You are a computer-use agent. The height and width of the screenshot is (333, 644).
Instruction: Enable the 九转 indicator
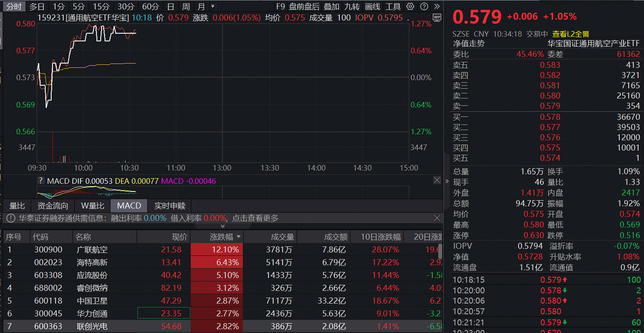point(352,6)
